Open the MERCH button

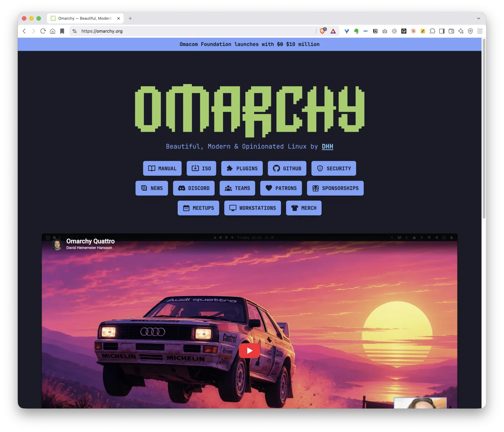pos(304,208)
